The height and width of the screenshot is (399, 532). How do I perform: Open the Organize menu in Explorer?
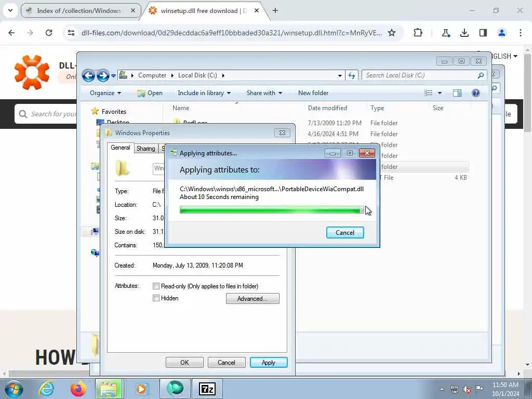tap(105, 93)
